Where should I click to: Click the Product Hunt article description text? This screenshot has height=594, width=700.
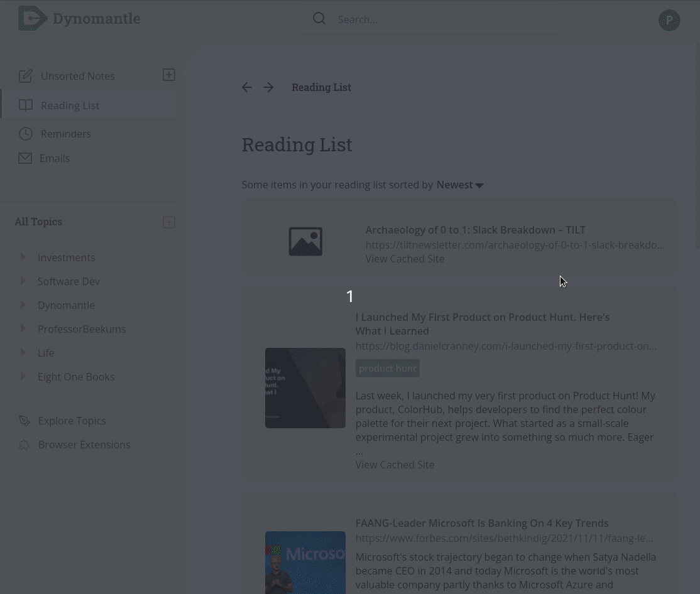pos(505,423)
